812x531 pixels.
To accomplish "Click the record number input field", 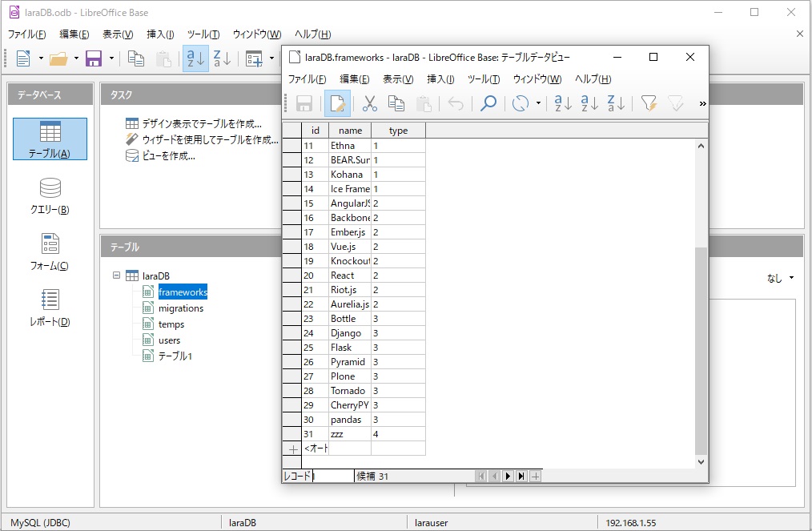I will 333,477.
